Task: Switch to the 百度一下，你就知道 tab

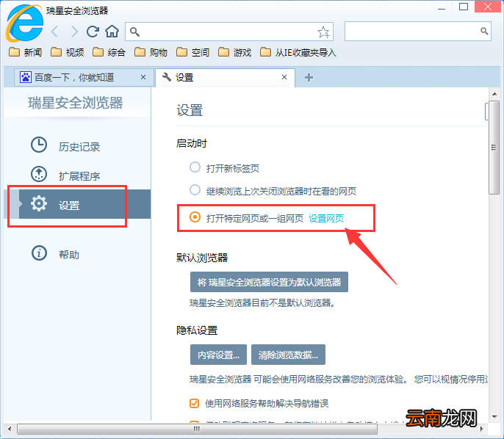Action: (83, 77)
